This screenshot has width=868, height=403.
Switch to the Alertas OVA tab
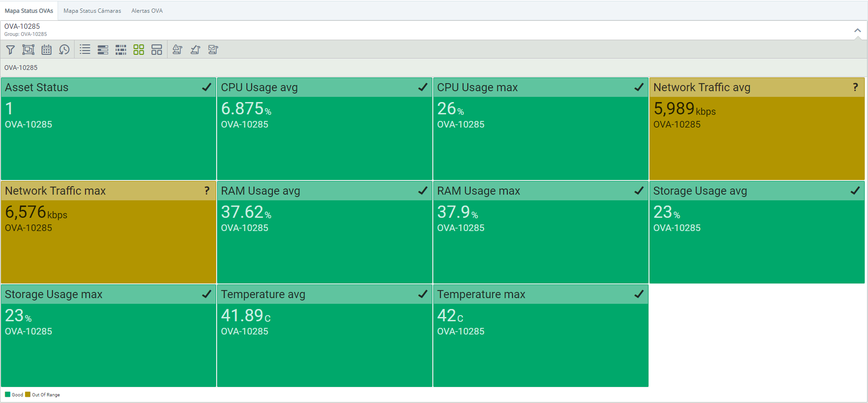pos(147,11)
